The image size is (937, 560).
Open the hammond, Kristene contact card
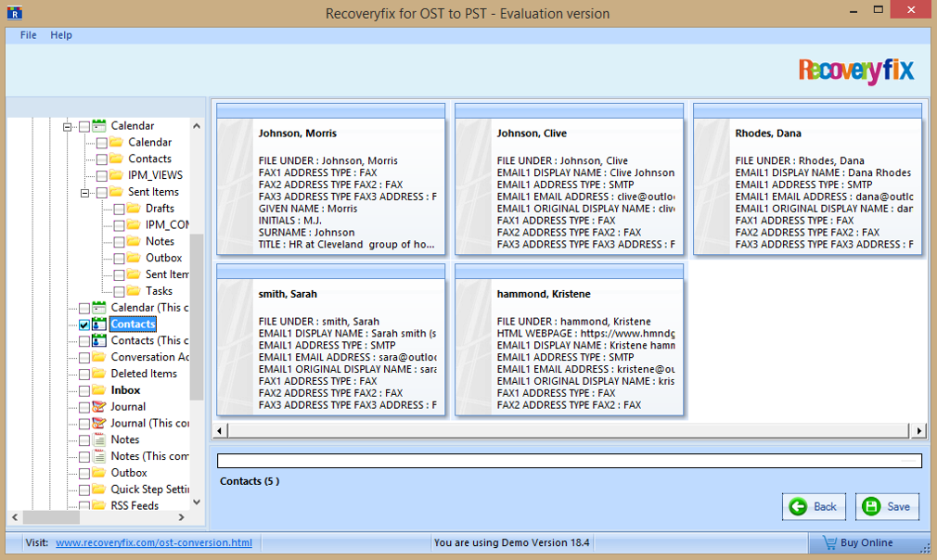pos(569,339)
